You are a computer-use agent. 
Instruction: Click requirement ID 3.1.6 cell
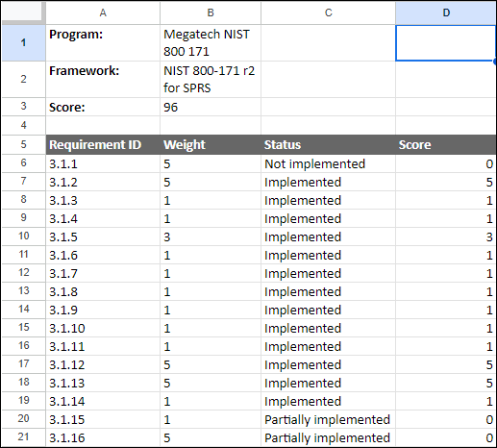click(103, 255)
